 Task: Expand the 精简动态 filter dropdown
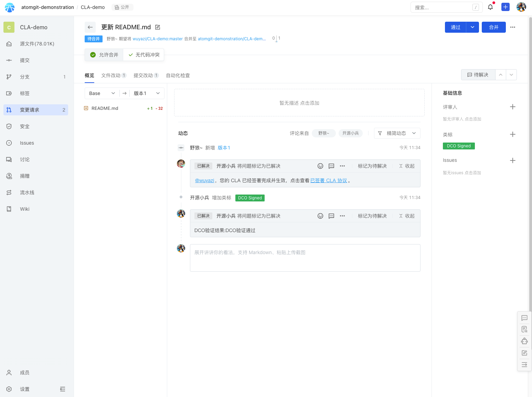point(397,133)
